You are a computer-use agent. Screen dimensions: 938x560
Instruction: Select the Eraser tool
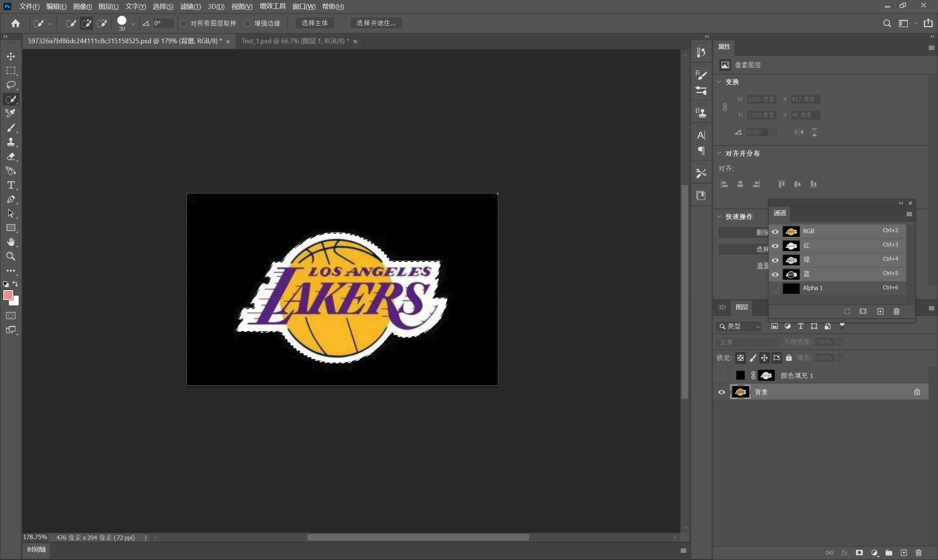pyautogui.click(x=11, y=157)
